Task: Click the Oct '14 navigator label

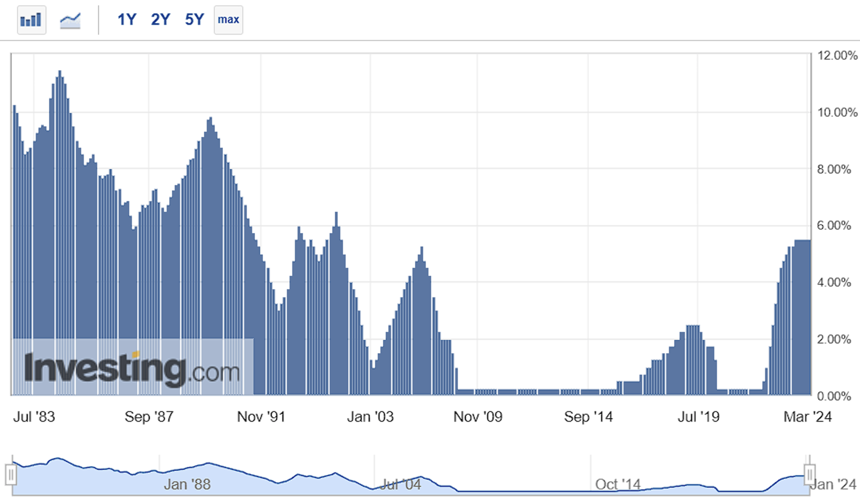Action: click(618, 485)
